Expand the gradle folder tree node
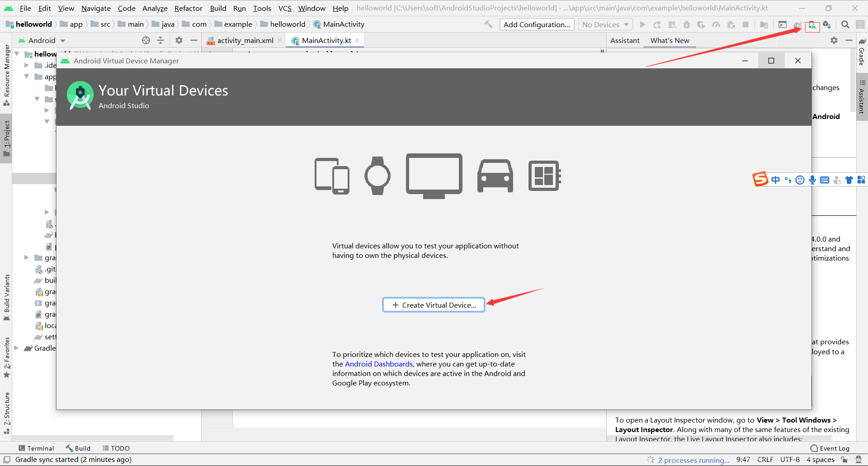The image size is (868, 466). 27,257
